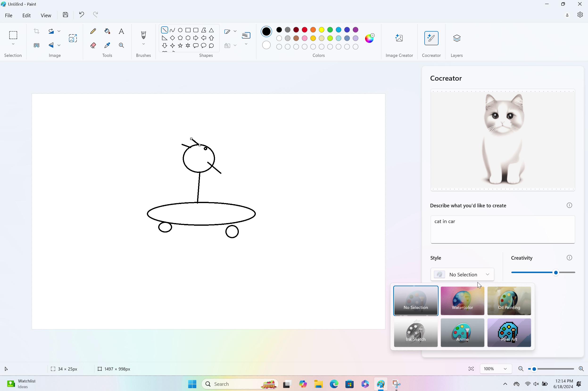Choose the Pentagon shape
Viewport: 588px width, 391px height.
180,38
